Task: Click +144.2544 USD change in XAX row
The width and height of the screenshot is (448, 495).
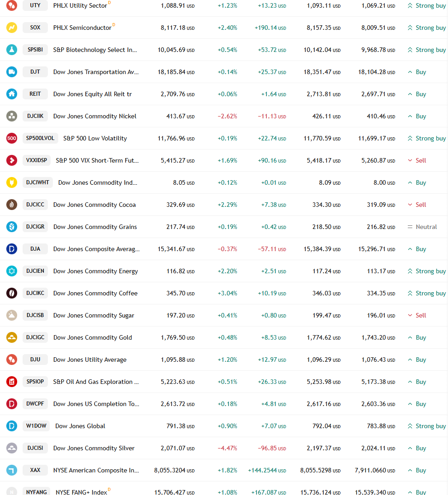Action: tap(267, 470)
